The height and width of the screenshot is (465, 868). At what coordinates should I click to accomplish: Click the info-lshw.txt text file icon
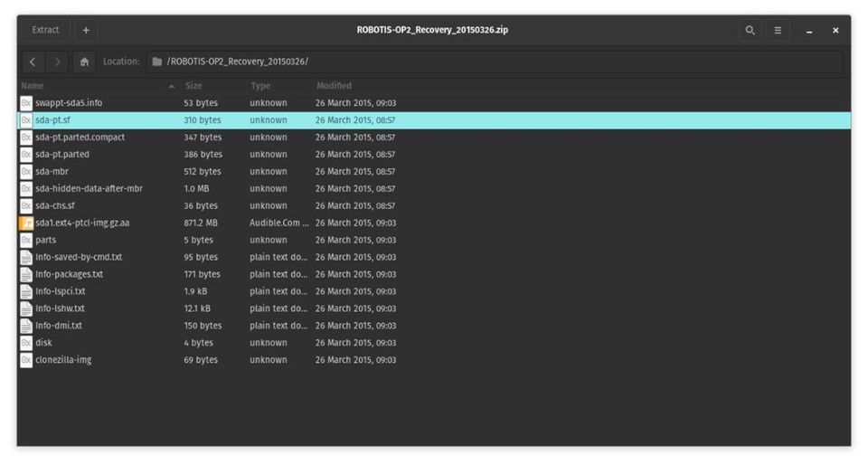[26, 308]
